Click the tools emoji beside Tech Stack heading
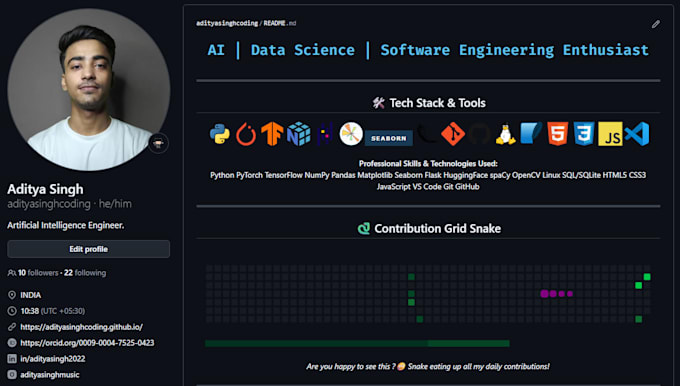680x386 pixels. [x=379, y=103]
